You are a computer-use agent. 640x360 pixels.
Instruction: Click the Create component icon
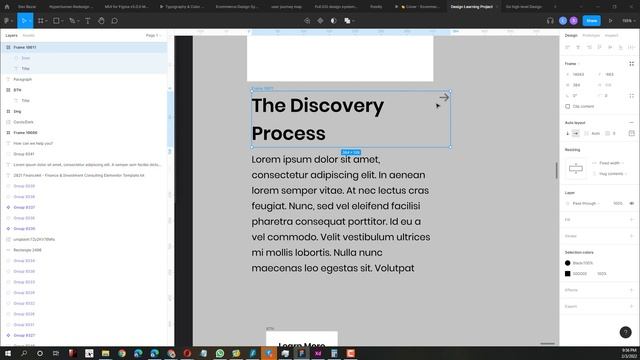[307, 20]
